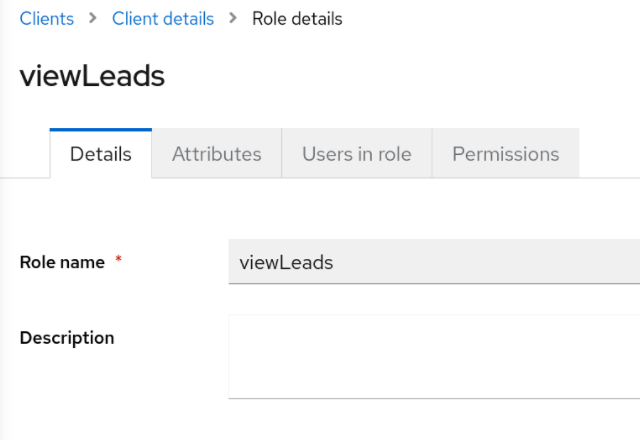This screenshot has height=440, width=640.
Task: Select the Details tab
Action: (x=100, y=154)
